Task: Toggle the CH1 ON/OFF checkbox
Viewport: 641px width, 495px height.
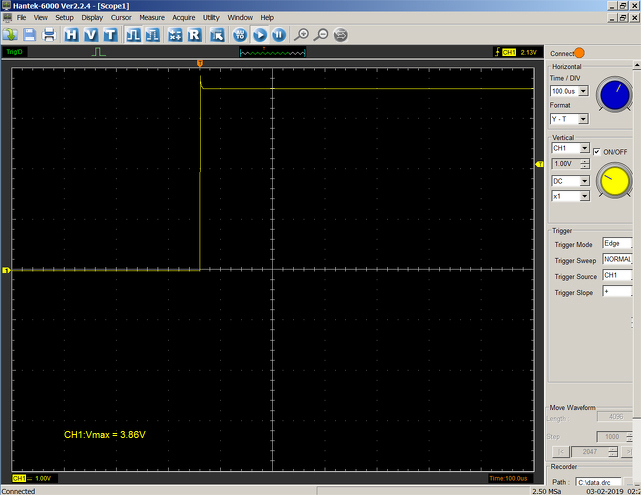Action: point(596,152)
